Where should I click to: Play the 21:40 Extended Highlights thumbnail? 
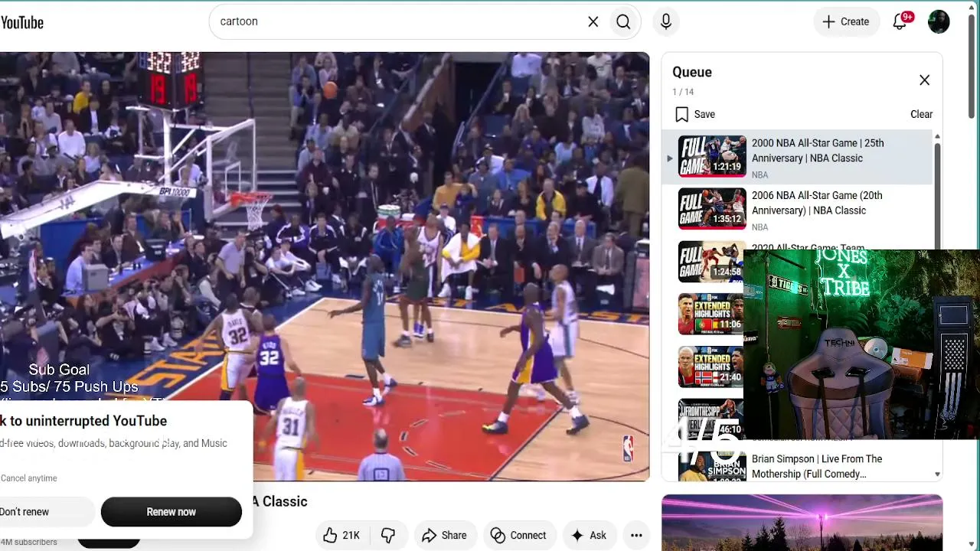[x=710, y=367]
